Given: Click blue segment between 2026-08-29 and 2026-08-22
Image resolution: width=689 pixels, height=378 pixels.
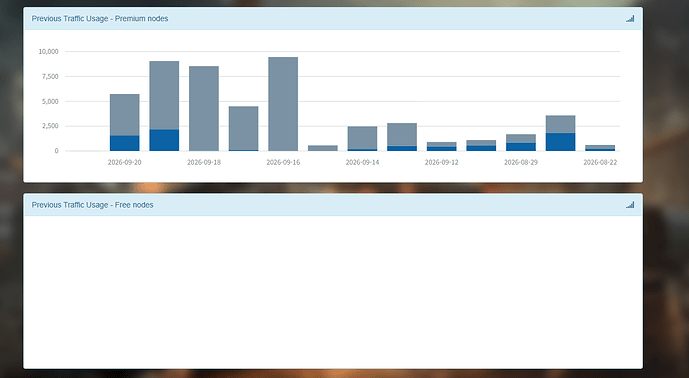Looking at the screenshot, I should click(560, 142).
